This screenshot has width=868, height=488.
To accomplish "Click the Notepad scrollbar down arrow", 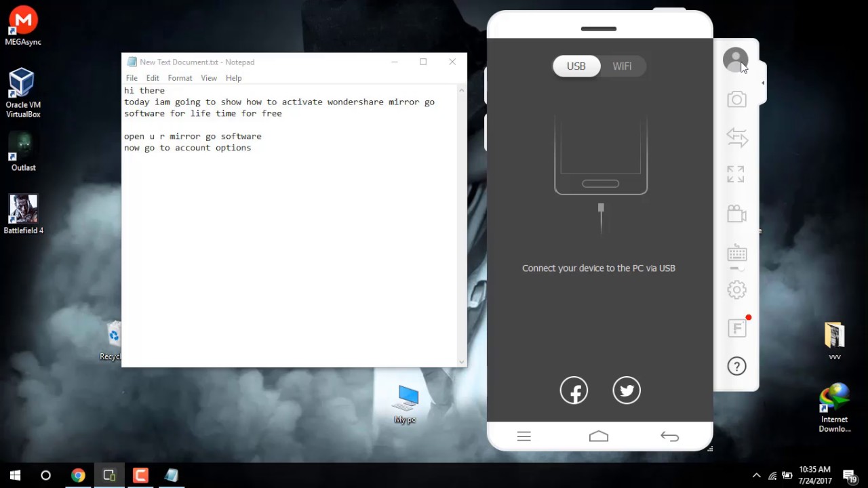I will pos(462,361).
